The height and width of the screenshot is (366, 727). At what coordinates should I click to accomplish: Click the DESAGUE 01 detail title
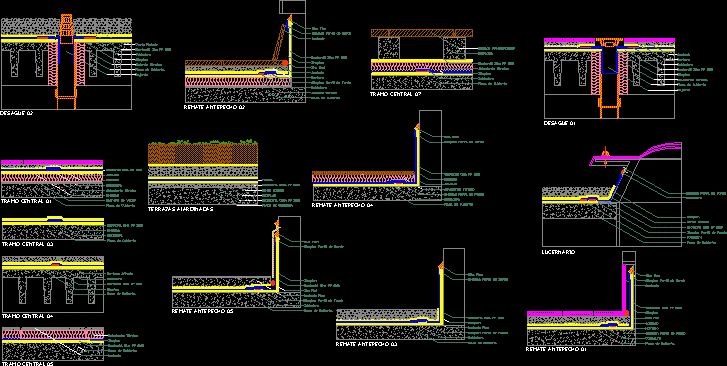[560, 123]
